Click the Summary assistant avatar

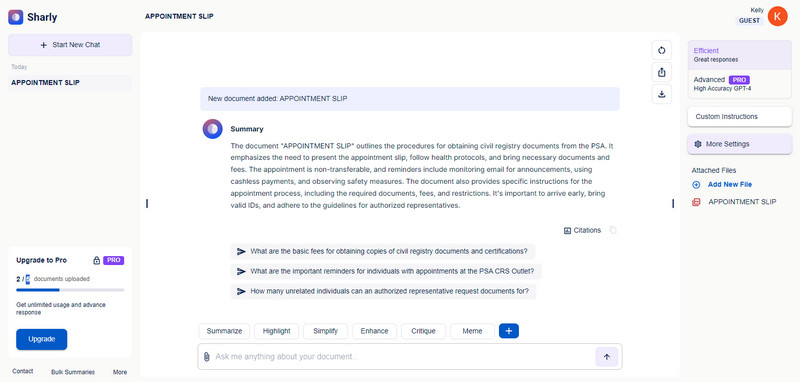212,129
